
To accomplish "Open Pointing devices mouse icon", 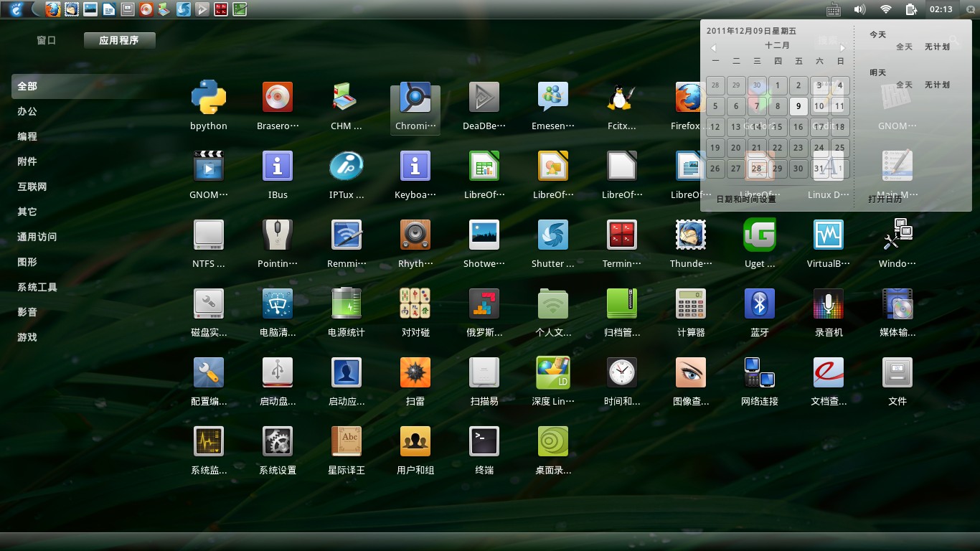I will (278, 235).
